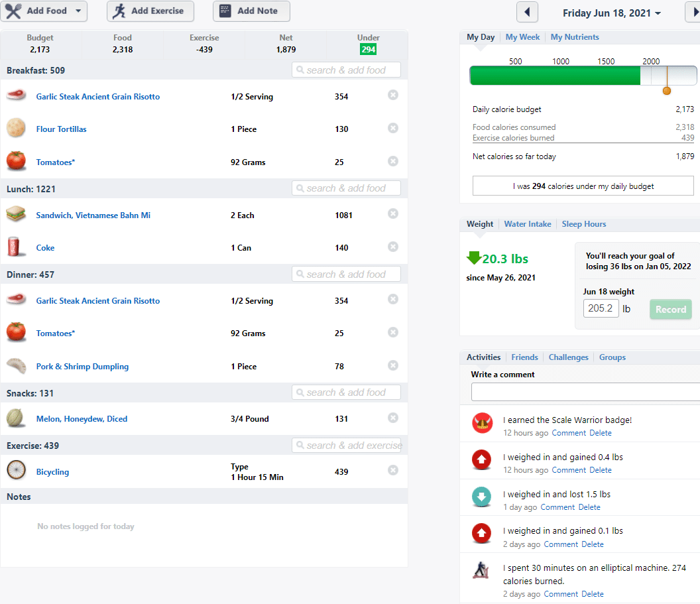Click the Scale Warrior viking badge icon
Screen dimensions: 700x604
pyautogui.click(x=482, y=422)
